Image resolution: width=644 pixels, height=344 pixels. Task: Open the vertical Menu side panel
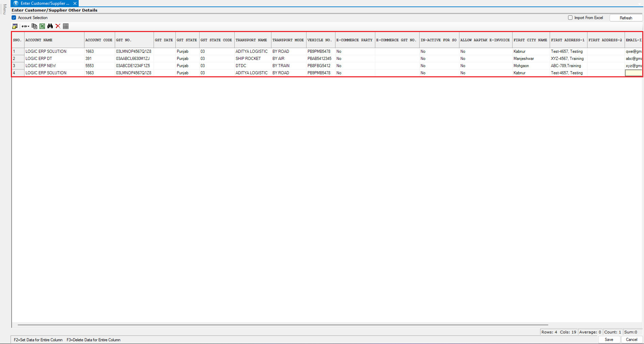pyautogui.click(x=4, y=10)
